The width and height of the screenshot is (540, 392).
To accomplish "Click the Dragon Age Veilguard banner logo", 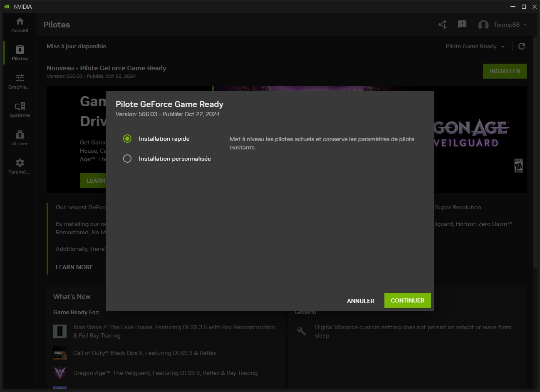I will point(472,133).
